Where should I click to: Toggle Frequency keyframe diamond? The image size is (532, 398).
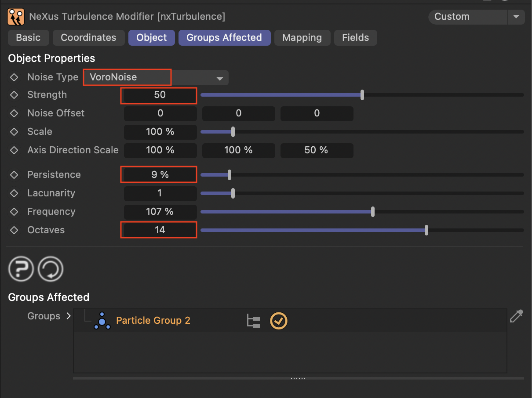14,212
